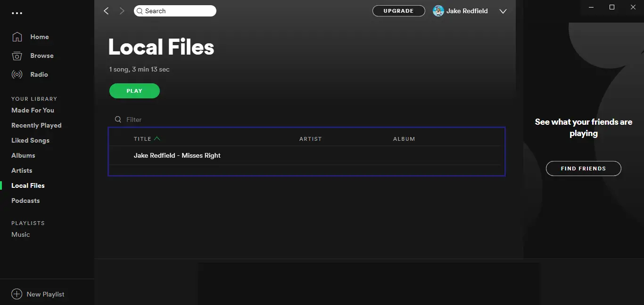Click Jake Redfield's profile avatar
Screen dimensions: 644x305
coord(438,10)
